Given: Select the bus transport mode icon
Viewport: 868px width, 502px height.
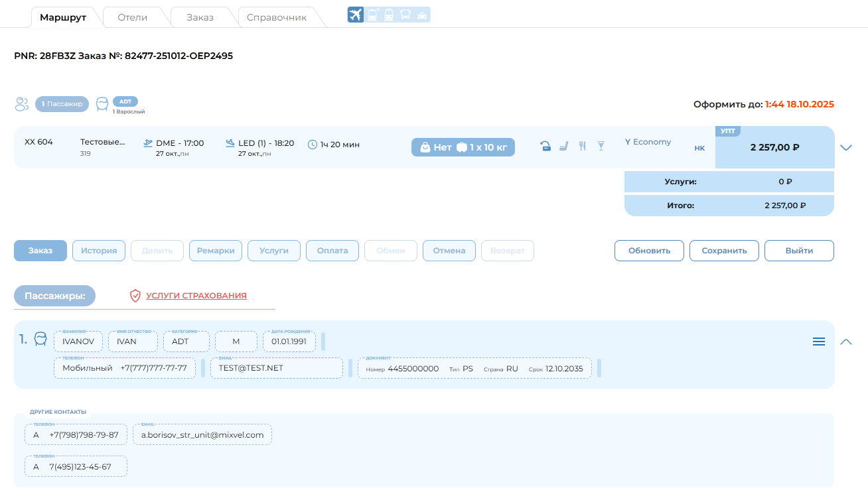Looking at the screenshot, I should coord(405,15).
